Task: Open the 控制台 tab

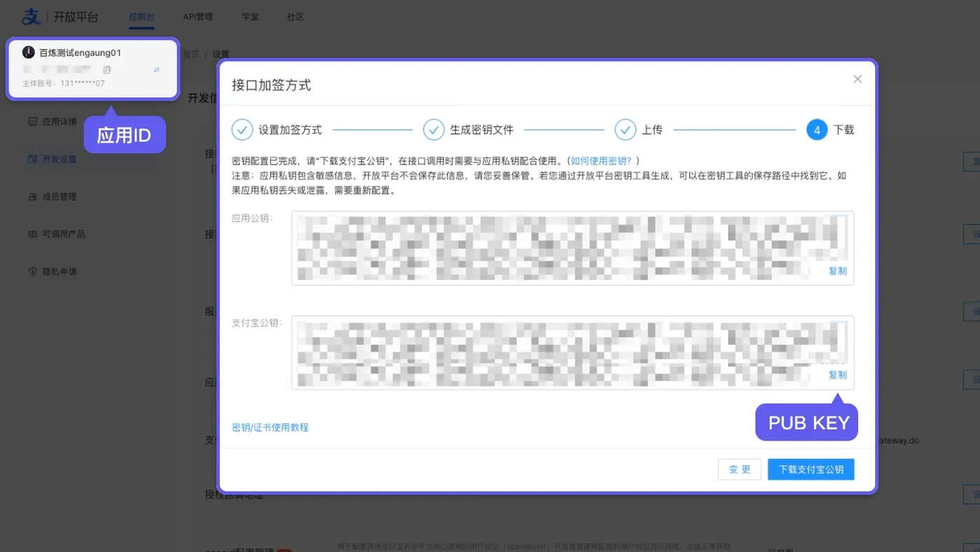Action: 141,16
